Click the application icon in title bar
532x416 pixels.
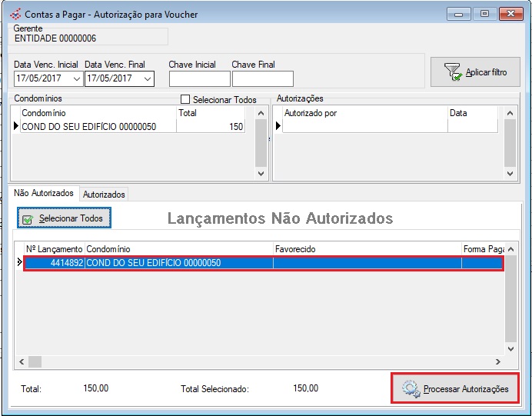coord(15,14)
